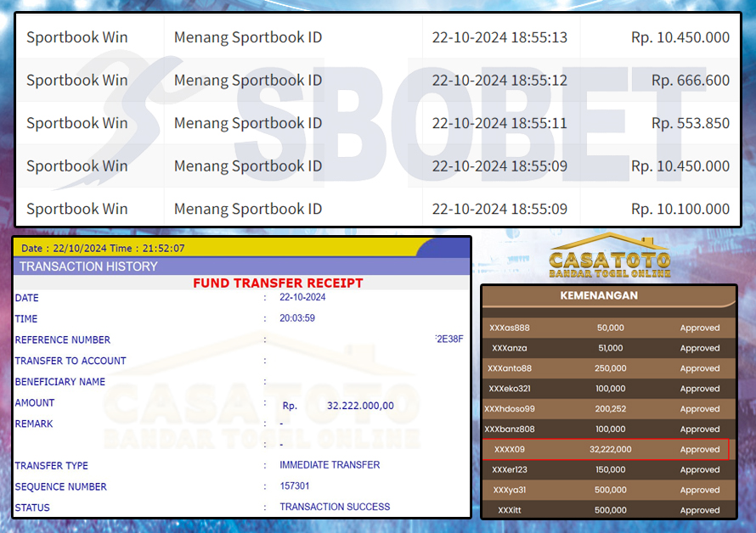Image resolution: width=756 pixels, height=533 pixels.
Task: Click Approved status for XXXas888
Action: click(699, 328)
